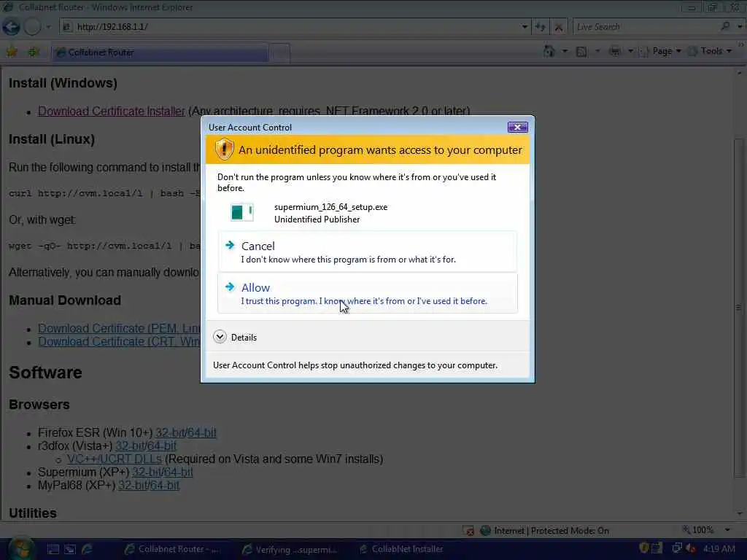Click the toolbar overflow chevron
This screenshot has height=560, width=747.
tap(741, 46)
